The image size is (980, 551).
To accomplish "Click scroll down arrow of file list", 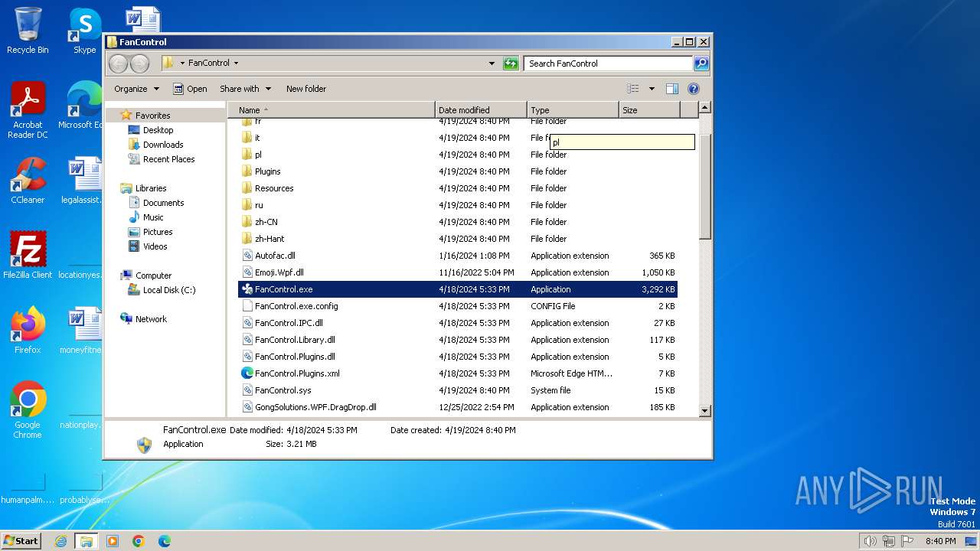I will point(705,411).
